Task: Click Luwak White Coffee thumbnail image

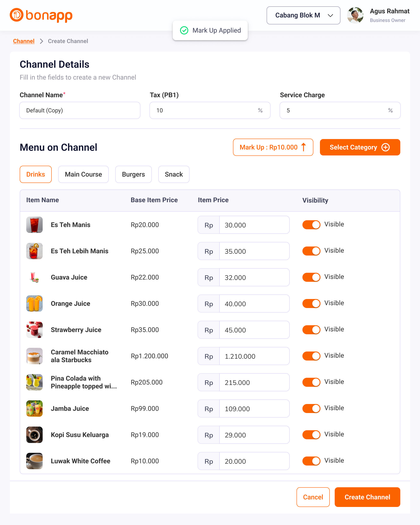Action: tap(34, 461)
